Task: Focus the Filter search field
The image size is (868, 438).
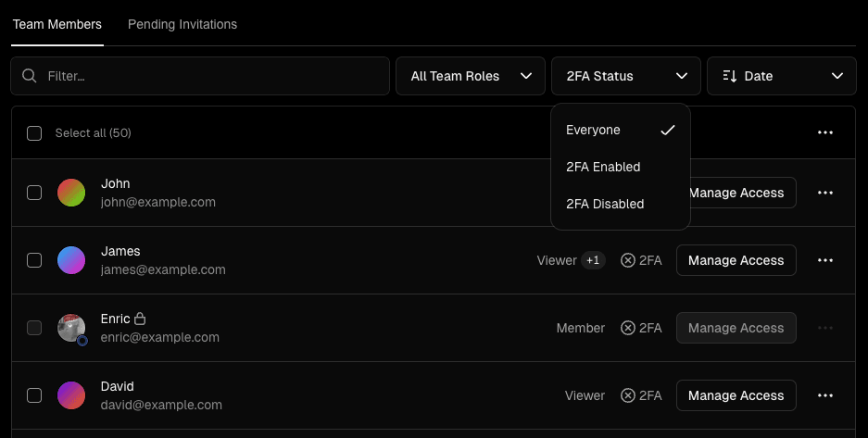Action: pyautogui.click(x=213, y=76)
